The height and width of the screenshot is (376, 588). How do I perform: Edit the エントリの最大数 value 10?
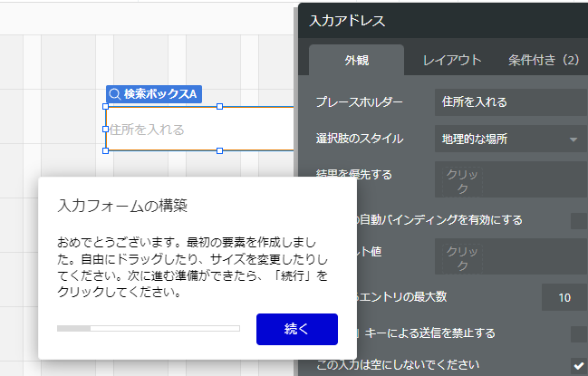564,297
